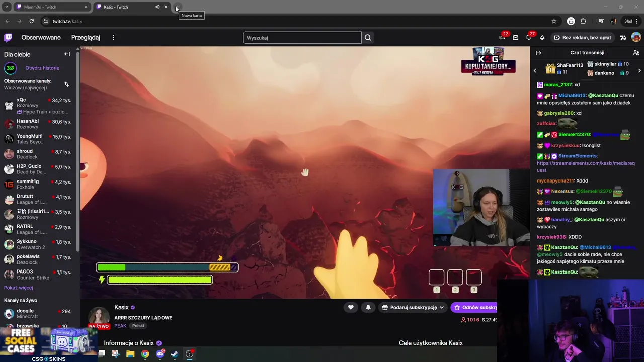Toggle sort order of followed channels
This screenshot has width=644, height=362.
tap(66, 84)
